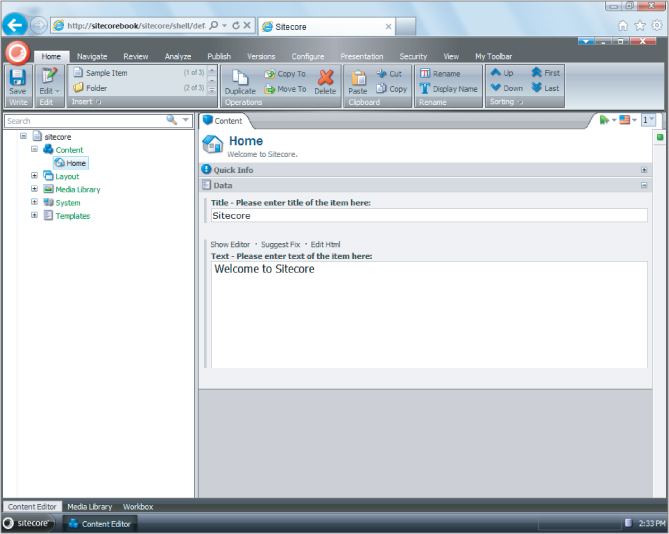669x534 pixels.
Task: Click the Paste clipboard icon
Action: (x=357, y=80)
